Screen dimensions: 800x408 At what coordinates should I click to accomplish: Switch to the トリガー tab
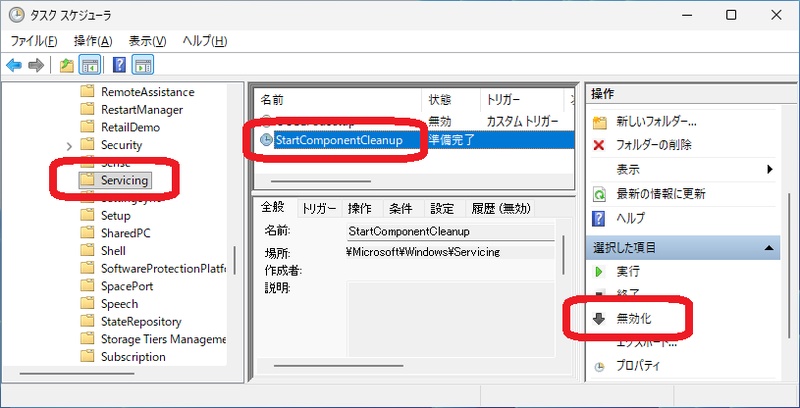[319, 208]
